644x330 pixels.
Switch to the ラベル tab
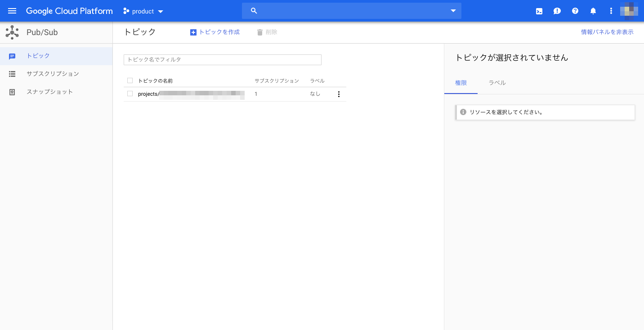click(x=497, y=83)
